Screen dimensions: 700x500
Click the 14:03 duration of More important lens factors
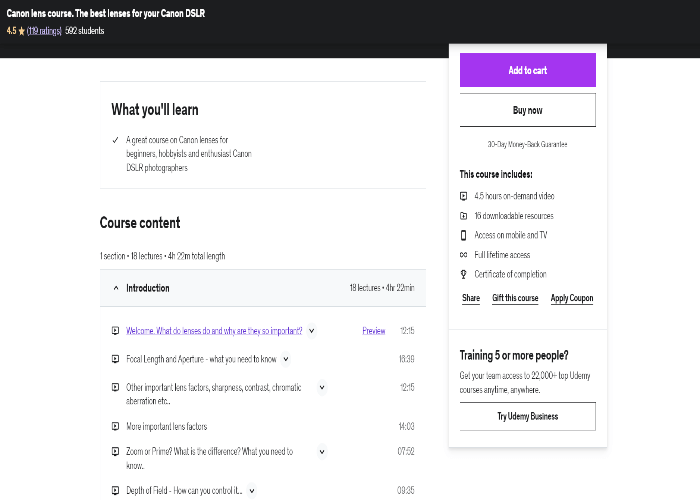407,426
